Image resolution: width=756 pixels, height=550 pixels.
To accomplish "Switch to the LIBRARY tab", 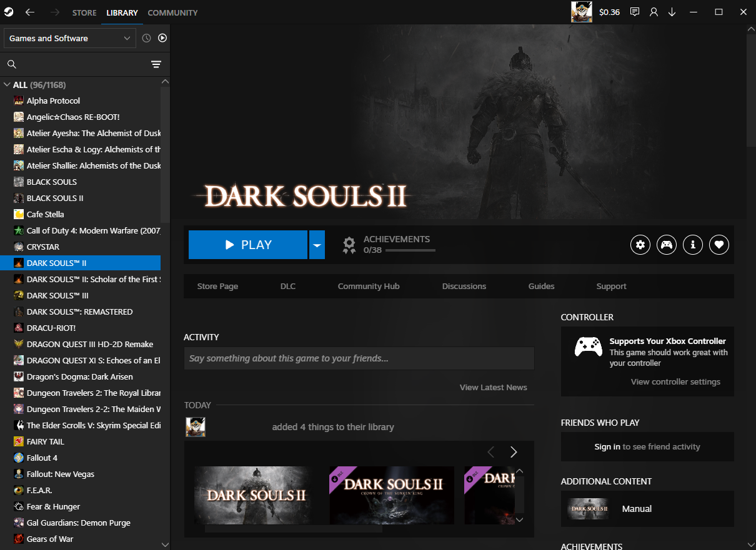I will coord(122,12).
